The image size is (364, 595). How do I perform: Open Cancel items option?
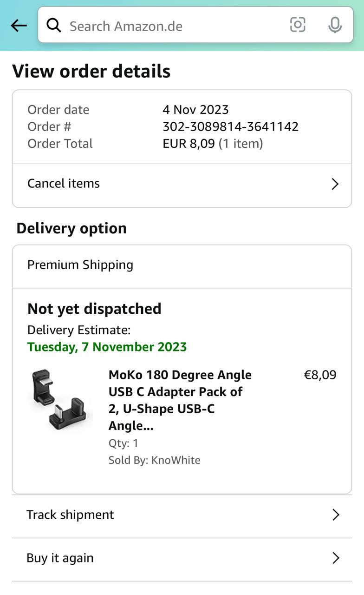(x=64, y=184)
